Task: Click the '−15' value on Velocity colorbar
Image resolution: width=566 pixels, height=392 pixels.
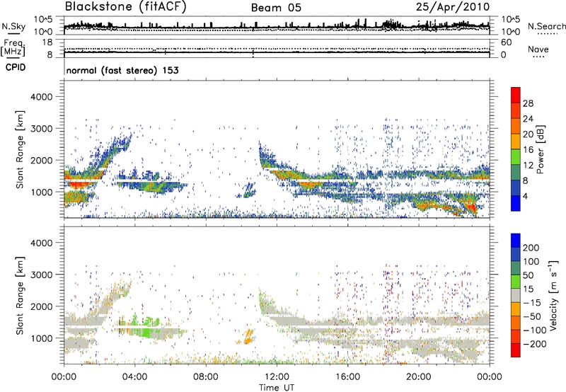Action: [532, 303]
